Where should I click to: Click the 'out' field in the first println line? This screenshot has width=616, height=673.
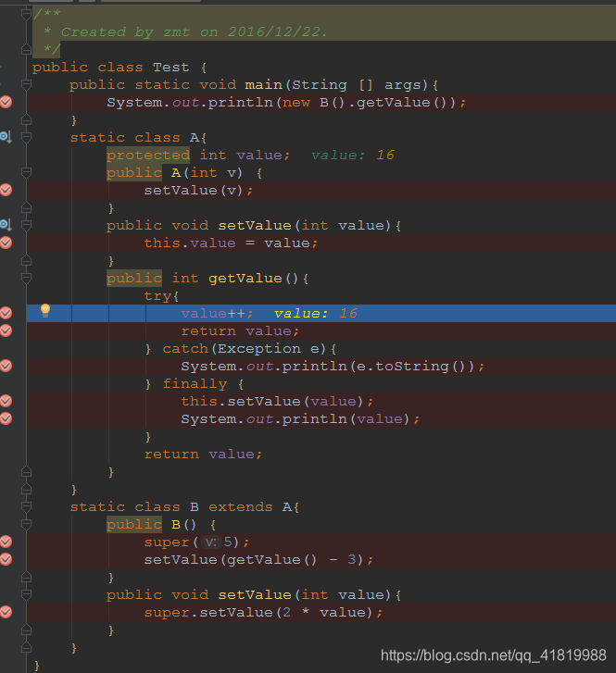pos(185,102)
